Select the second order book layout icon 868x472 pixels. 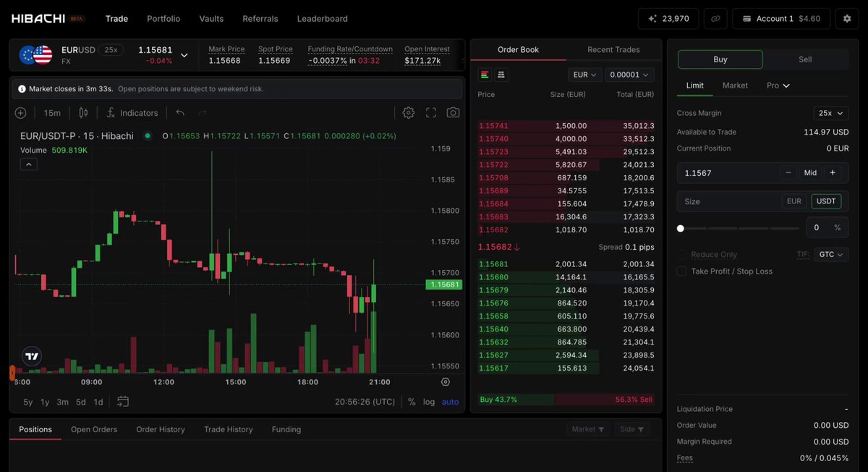(501, 75)
